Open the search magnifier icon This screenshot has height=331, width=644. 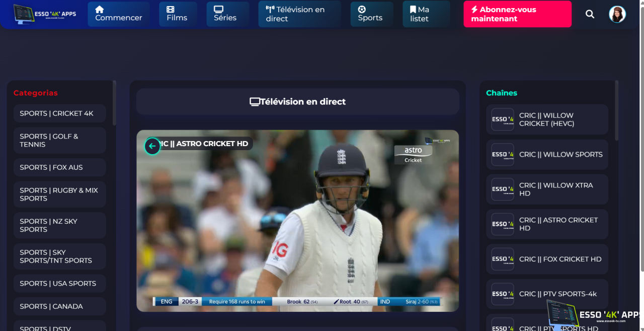point(590,14)
